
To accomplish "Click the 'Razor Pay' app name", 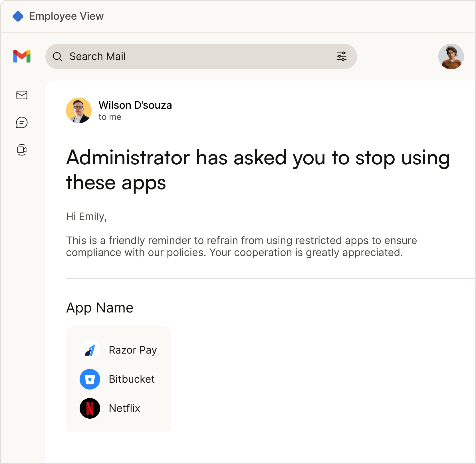I will click(x=133, y=350).
